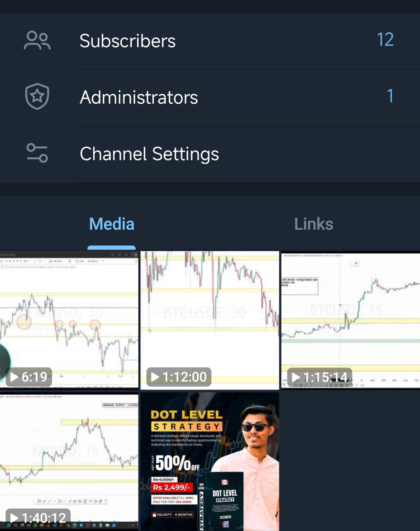Open the Administrators list

139,97
